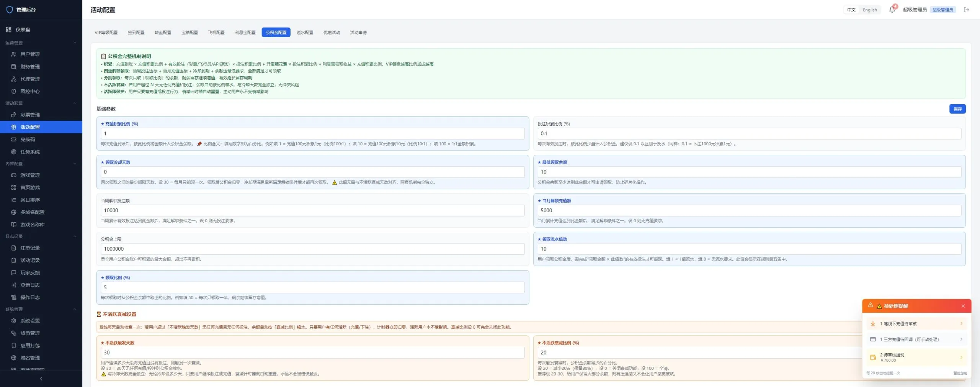
Task: Collapse the 运营管理 sidebar group
Action: point(75,43)
